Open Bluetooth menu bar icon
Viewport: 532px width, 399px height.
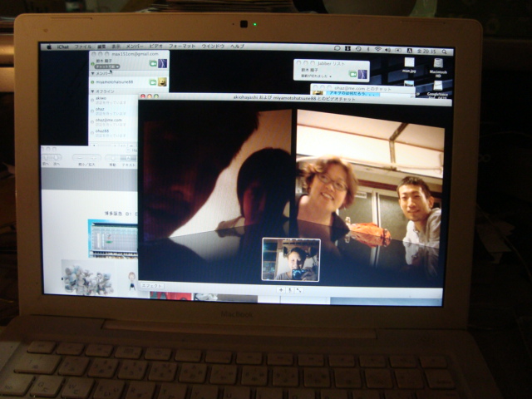[x=367, y=49]
